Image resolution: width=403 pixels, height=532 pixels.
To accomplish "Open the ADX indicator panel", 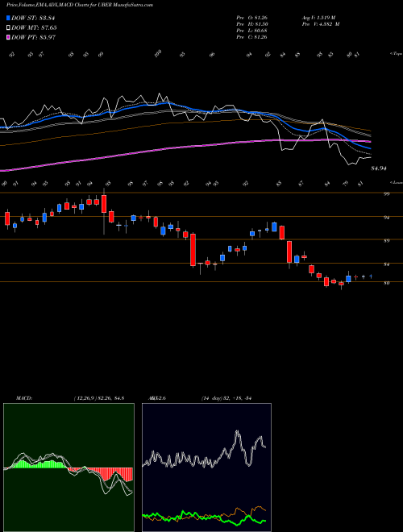I will pyautogui.click(x=206, y=468).
